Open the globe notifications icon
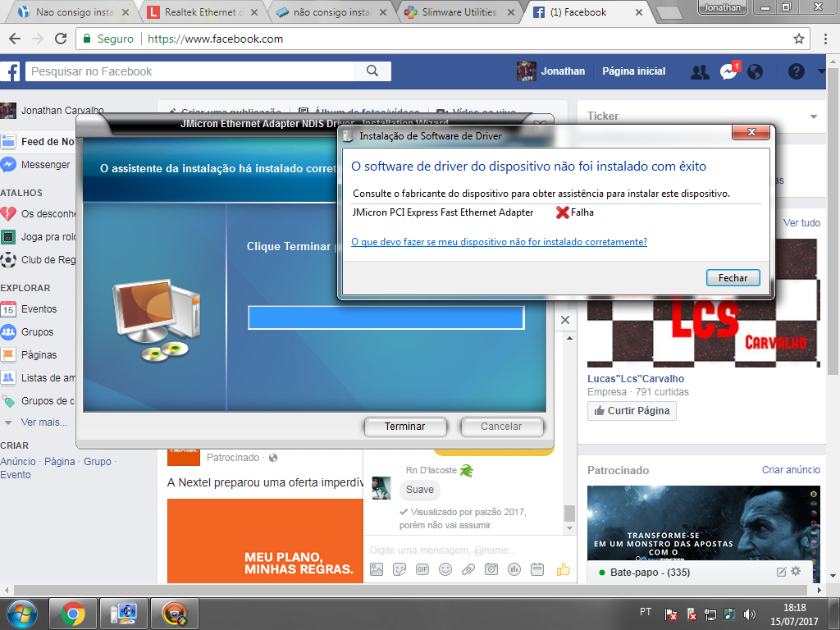Screen dimensions: 840x630 tap(755, 72)
